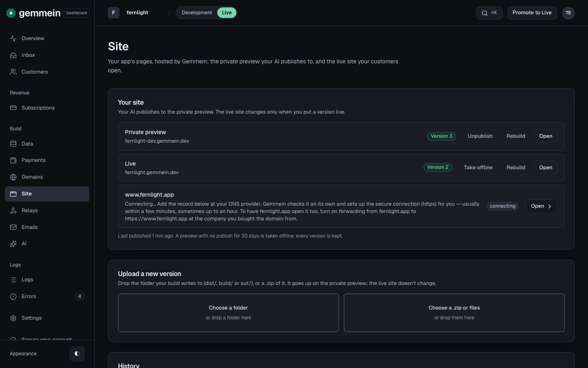
Task: Click the Customers people icon
Action: click(13, 72)
